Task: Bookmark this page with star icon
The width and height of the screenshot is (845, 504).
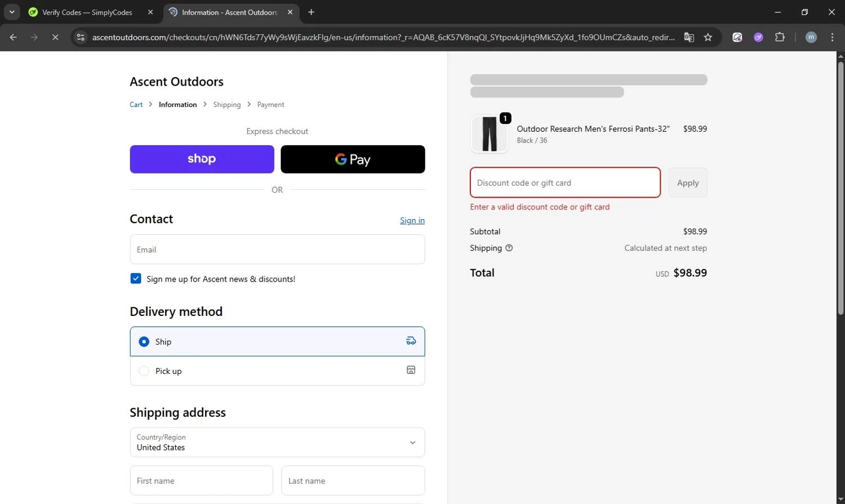Action: click(708, 37)
